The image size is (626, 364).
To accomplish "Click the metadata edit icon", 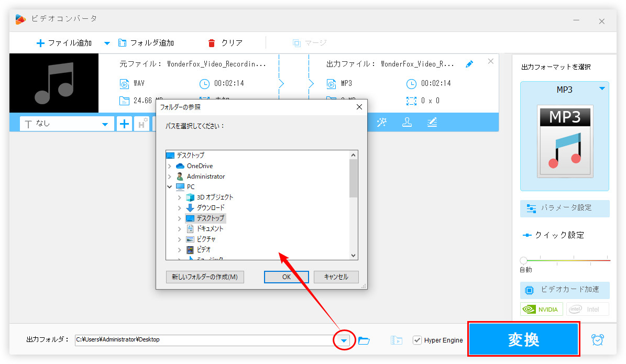I will (432, 122).
